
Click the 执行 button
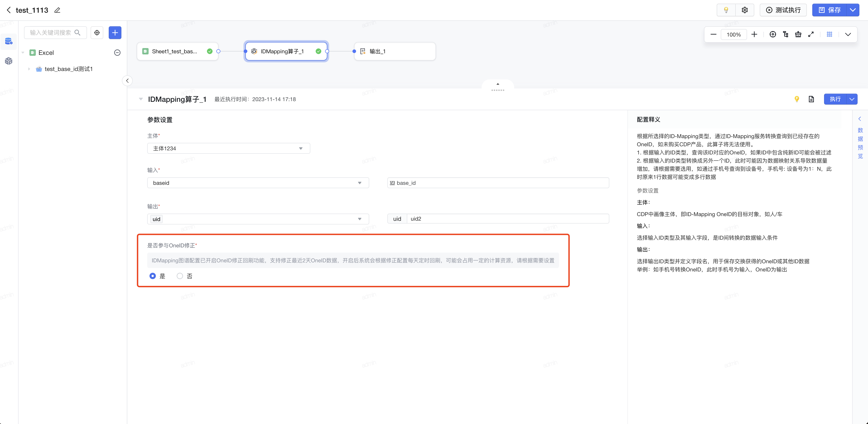coord(835,99)
